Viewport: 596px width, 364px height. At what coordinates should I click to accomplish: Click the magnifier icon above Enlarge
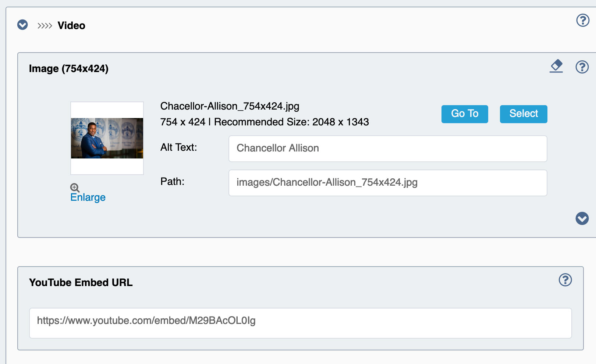point(75,188)
